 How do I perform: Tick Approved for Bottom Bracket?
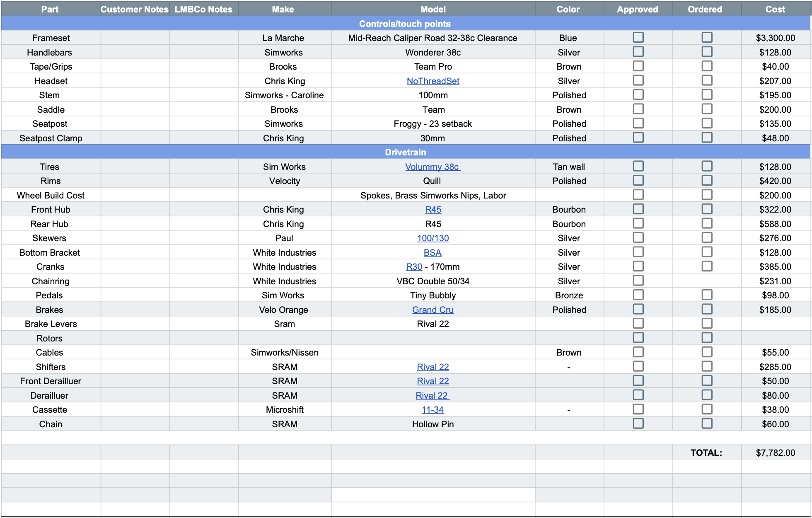(x=638, y=252)
